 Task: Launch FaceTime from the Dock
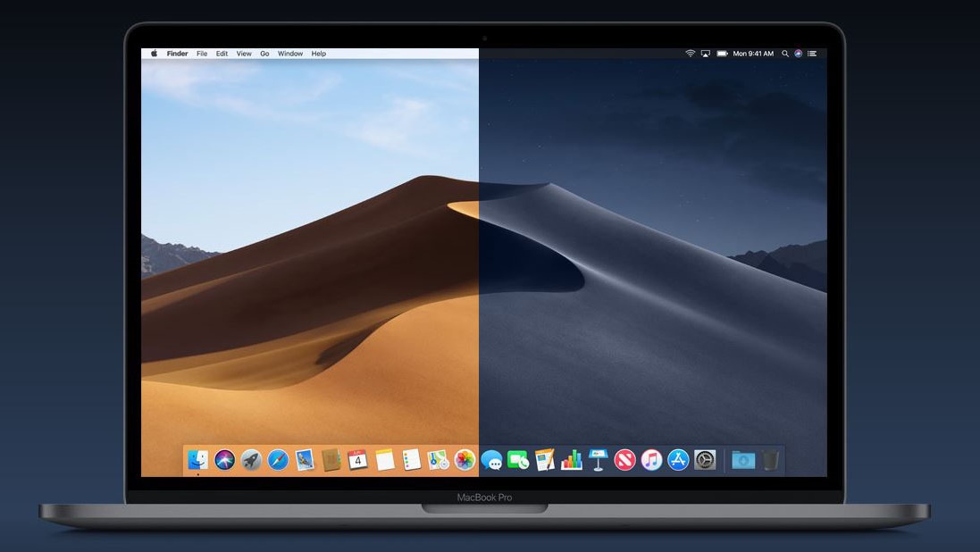click(518, 460)
